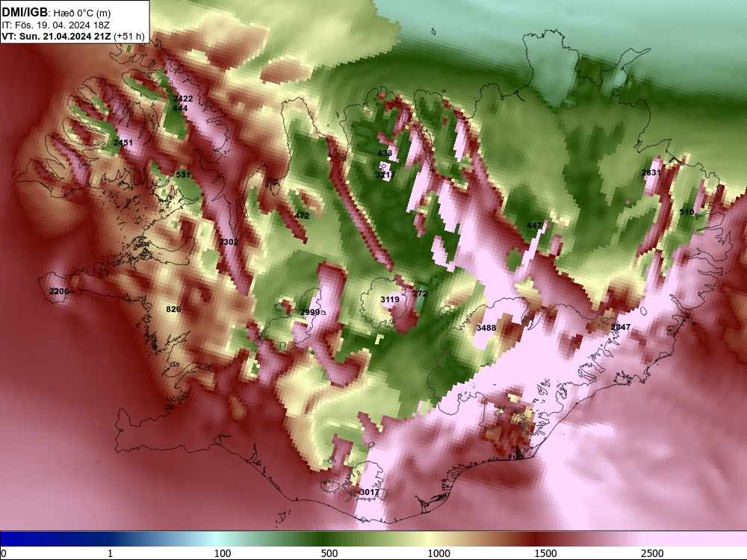Click the legend tick label 1
This screenshot has height=560, width=747.
[x=110, y=553]
